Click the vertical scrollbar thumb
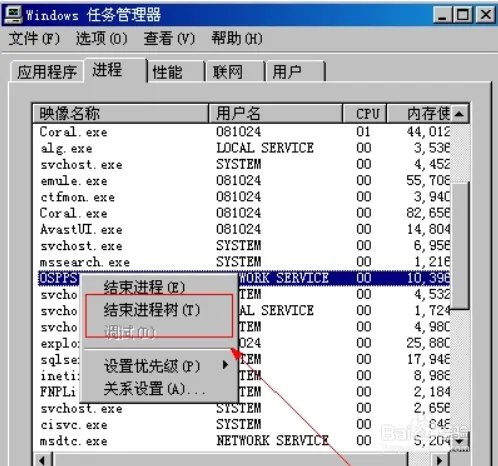The image size is (498, 466). point(460,246)
